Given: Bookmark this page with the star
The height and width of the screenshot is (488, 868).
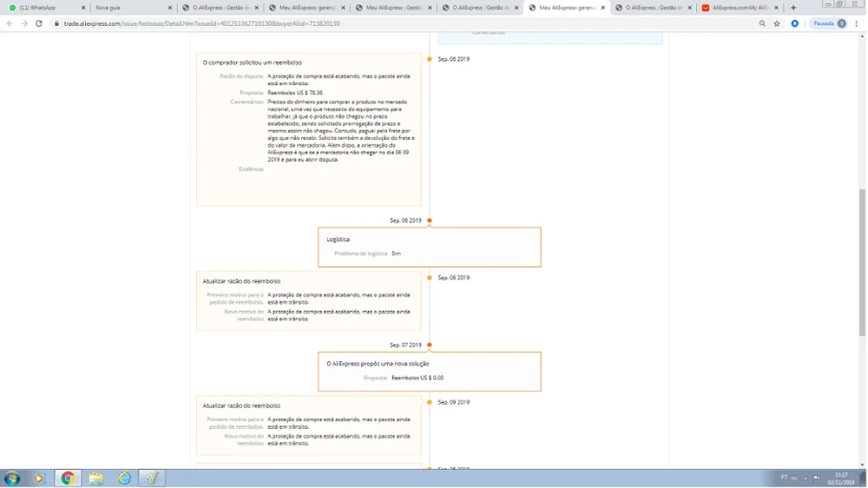Looking at the screenshot, I should point(777,23).
